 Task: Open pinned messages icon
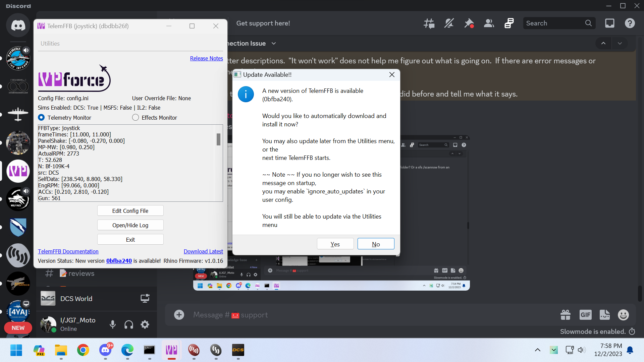[469, 23]
